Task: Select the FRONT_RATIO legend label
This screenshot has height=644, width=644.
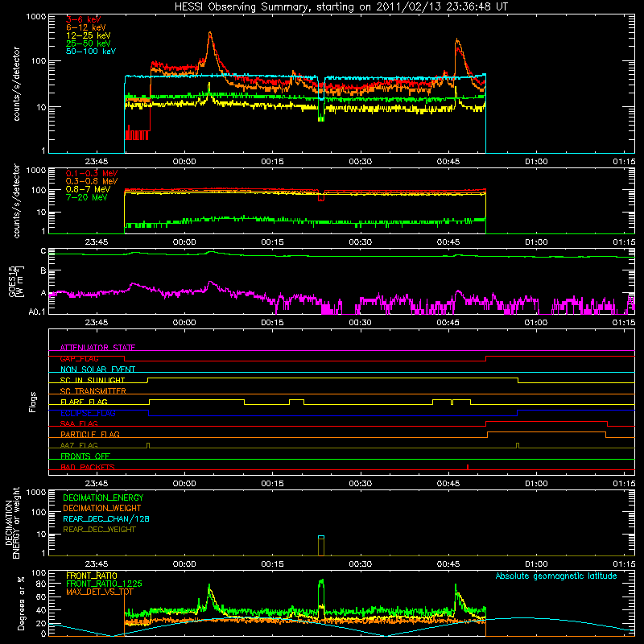Action: [x=92, y=576]
